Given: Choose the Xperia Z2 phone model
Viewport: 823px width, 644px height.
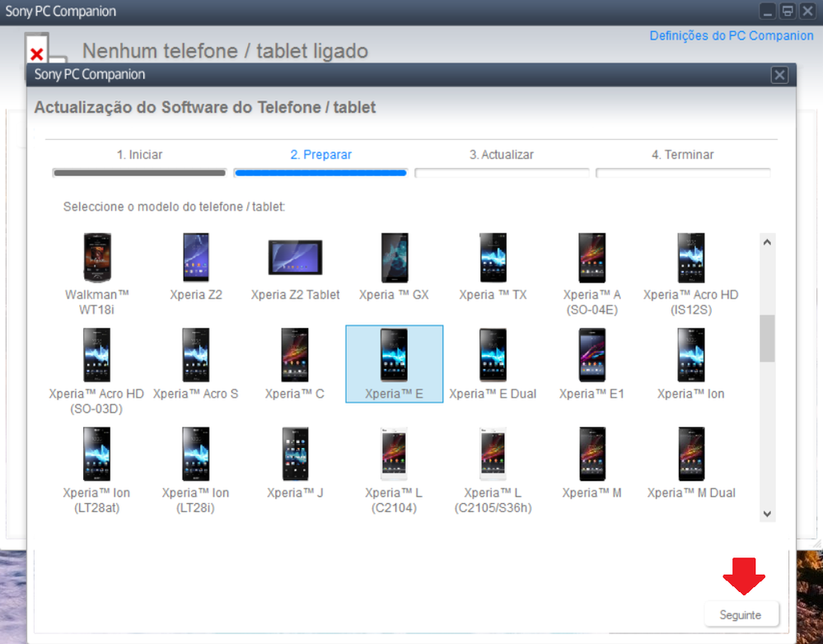Looking at the screenshot, I should point(196,259).
